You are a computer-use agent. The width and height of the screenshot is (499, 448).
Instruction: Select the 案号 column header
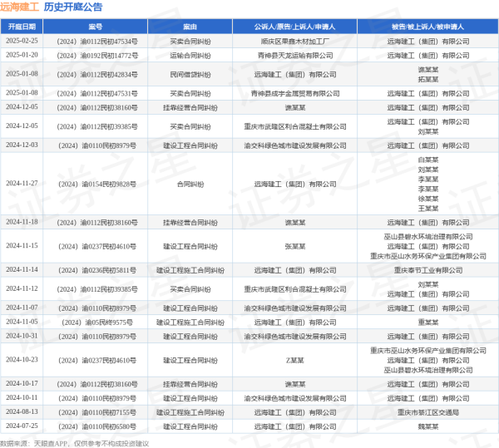pos(95,27)
